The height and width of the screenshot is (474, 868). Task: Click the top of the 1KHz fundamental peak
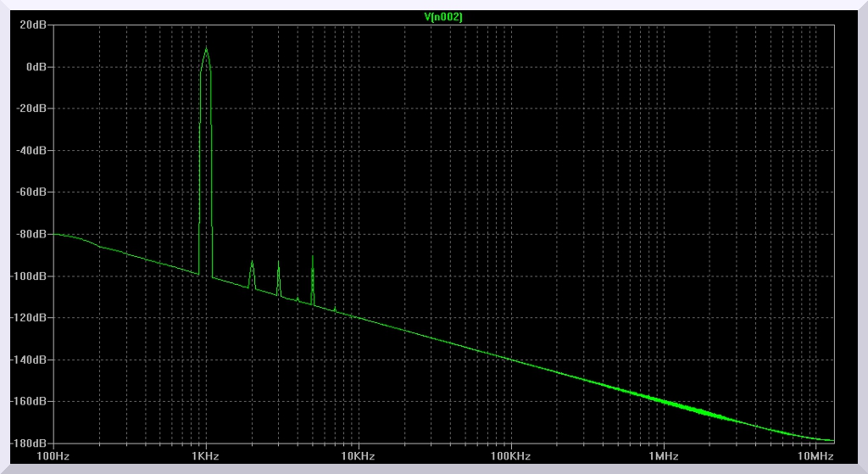(205, 48)
